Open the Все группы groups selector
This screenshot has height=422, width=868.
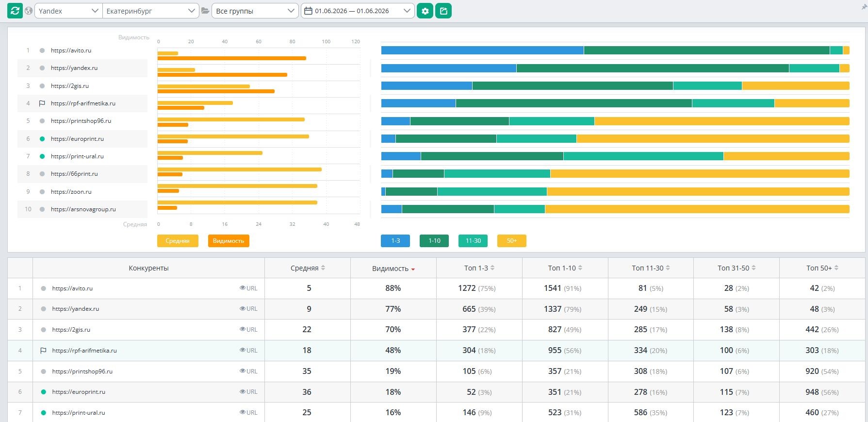(x=255, y=11)
